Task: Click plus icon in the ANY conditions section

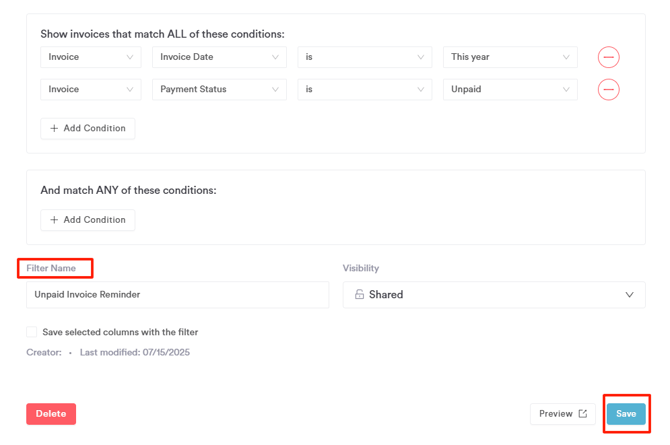Action: [x=54, y=220]
